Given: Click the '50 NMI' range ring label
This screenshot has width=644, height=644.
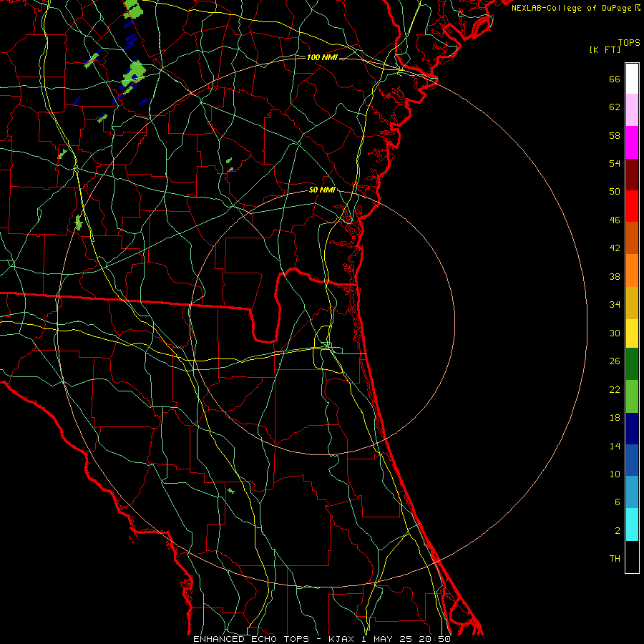Looking at the screenshot, I should (x=322, y=190).
